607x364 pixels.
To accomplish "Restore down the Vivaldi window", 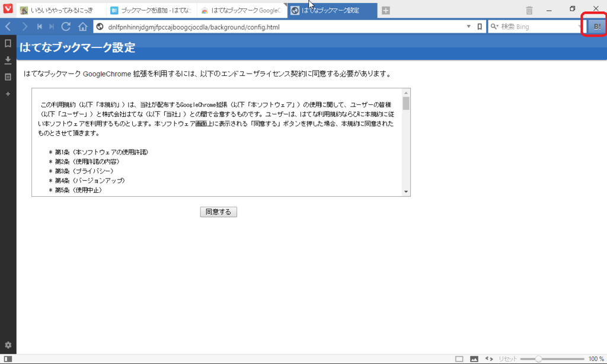I will [573, 9].
